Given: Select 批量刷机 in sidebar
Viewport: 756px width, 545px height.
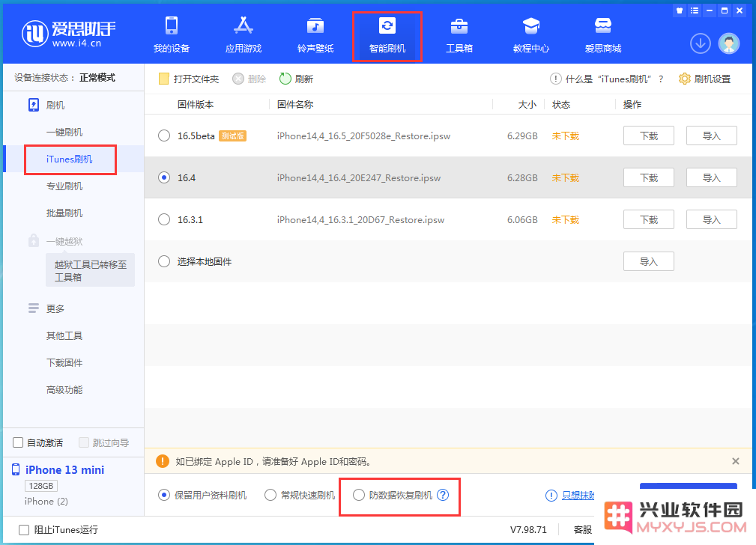Looking at the screenshot, I should point(64,213).
